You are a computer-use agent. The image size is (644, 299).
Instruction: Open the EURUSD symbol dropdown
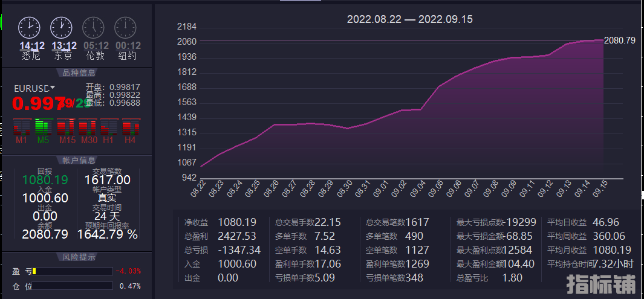[x=52, y=88]
